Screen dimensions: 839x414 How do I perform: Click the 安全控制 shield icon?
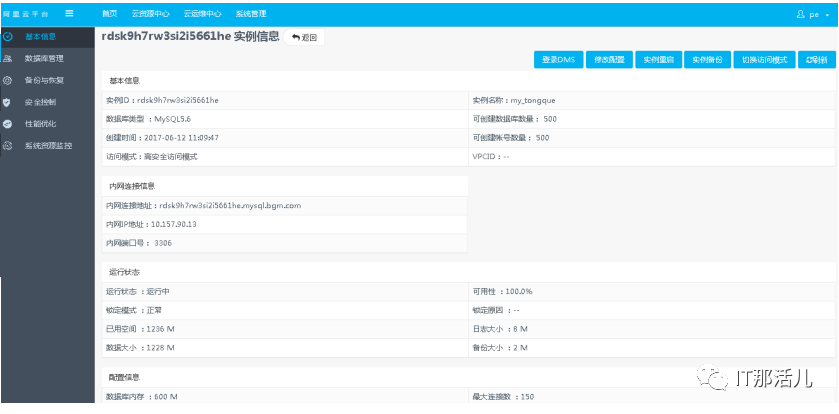(x=7, y=102)
